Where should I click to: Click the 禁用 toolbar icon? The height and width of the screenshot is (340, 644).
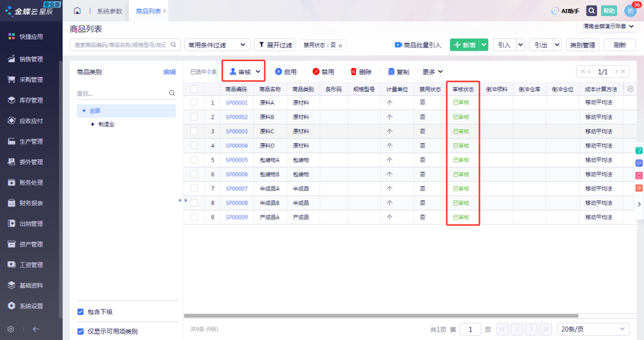315,72
